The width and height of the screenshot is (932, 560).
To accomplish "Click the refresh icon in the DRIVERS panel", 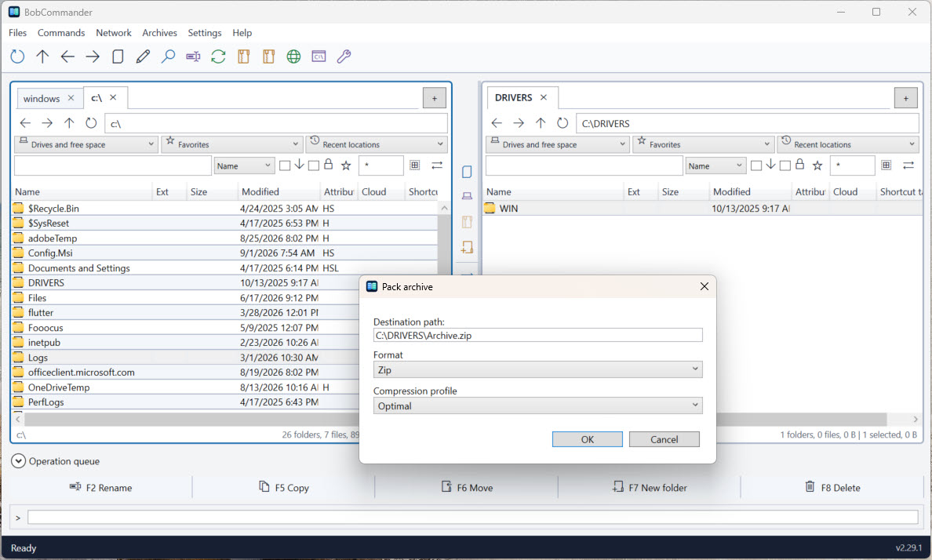I will pyautogui.click(x=562, y=123).
